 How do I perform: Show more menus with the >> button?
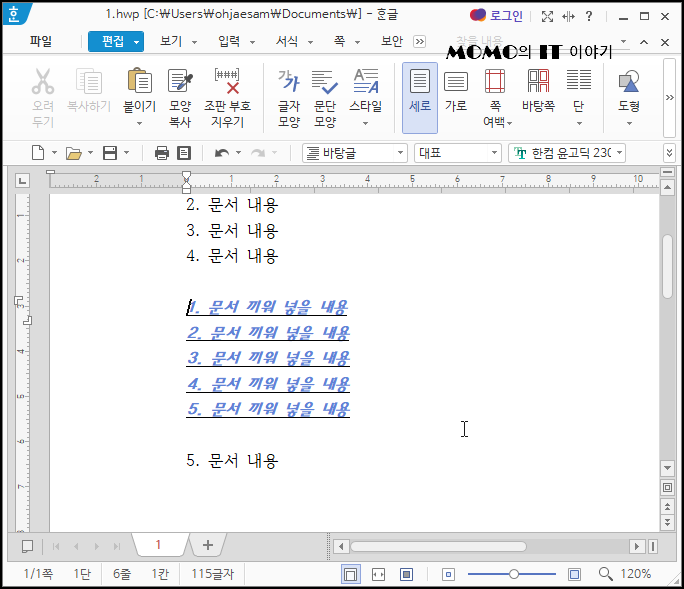419,41
